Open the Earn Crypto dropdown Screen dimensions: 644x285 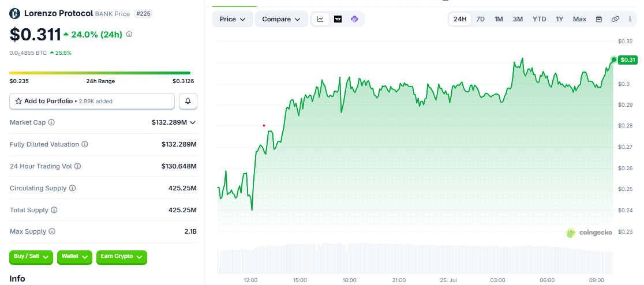(x=122, y=257)
